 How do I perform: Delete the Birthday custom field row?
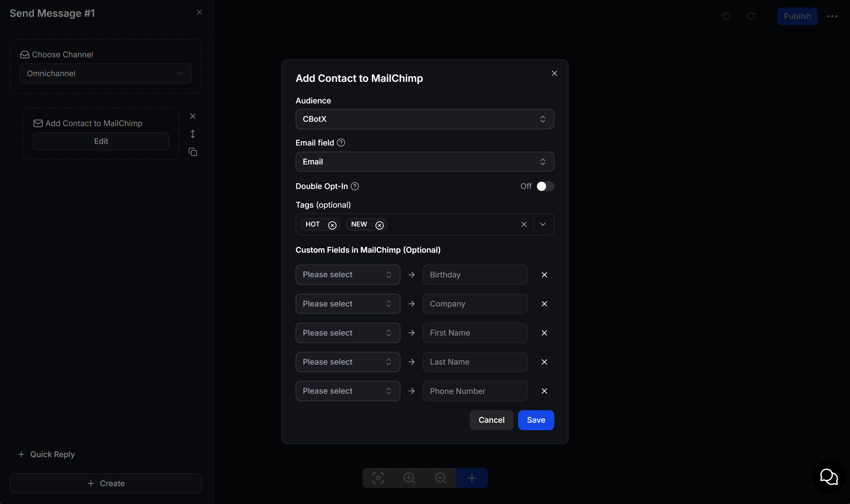pyautogui.click(x=544, y=275)
